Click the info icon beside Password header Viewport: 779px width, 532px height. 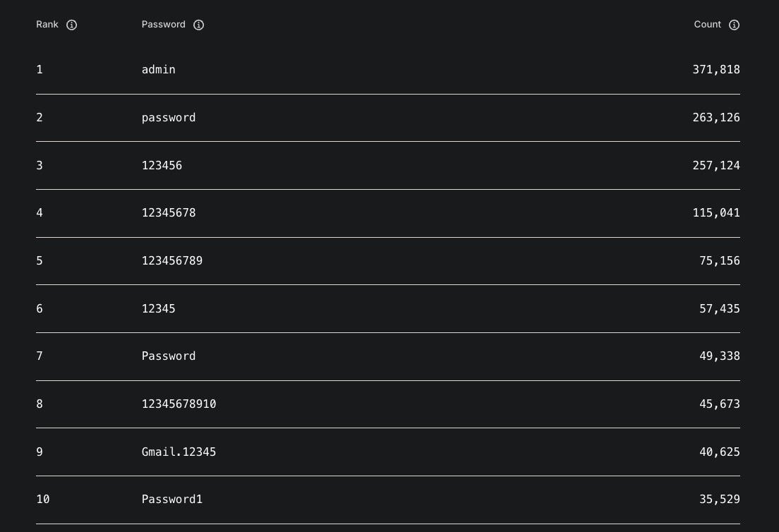click(199, 25)
